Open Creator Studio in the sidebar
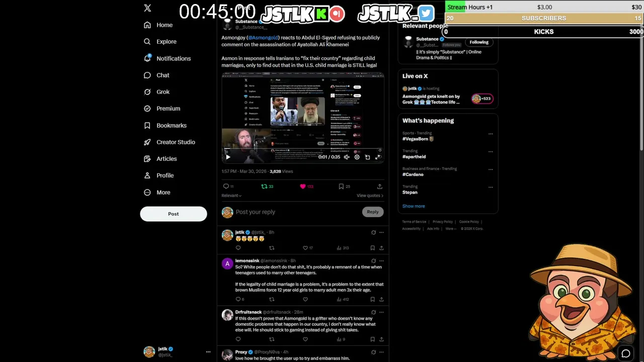 point(170,142)
